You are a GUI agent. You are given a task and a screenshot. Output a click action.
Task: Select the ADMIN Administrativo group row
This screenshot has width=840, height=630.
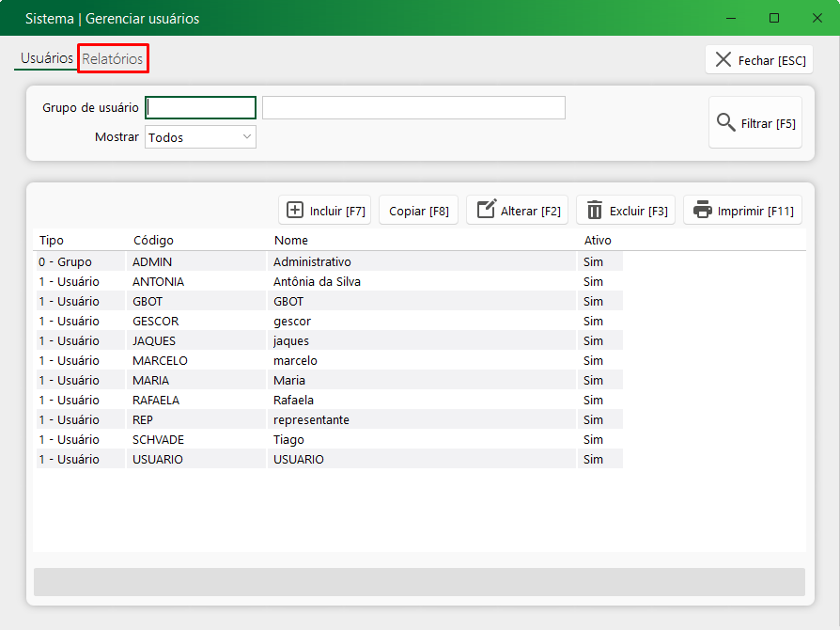click(x=311, y=261)
